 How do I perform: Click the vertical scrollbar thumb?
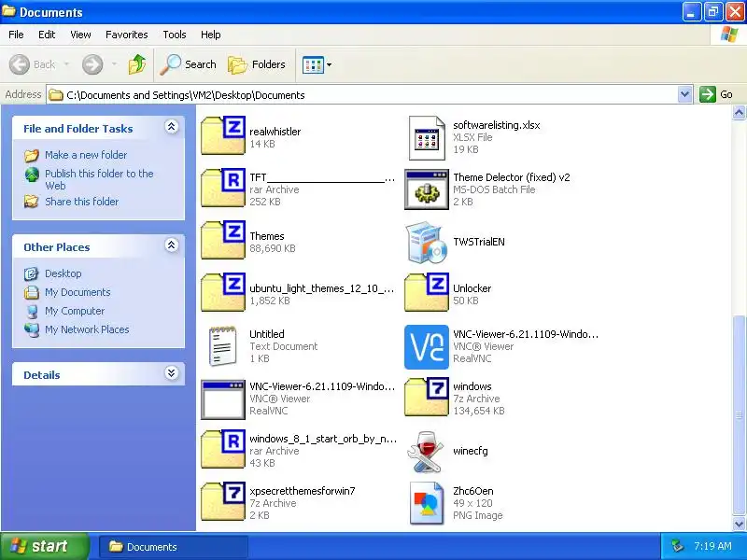[739, 415]
